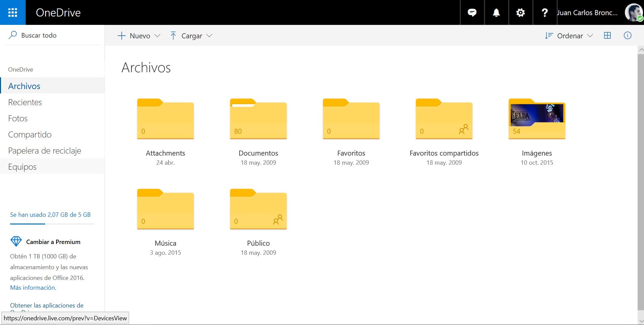Viewport: 644px width, 325px height.
Task: Click the help question mark icon
Action: point(544,12)
